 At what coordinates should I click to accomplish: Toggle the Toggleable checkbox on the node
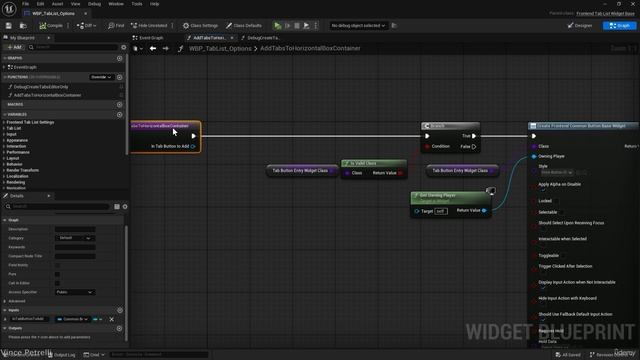[563, 256]
